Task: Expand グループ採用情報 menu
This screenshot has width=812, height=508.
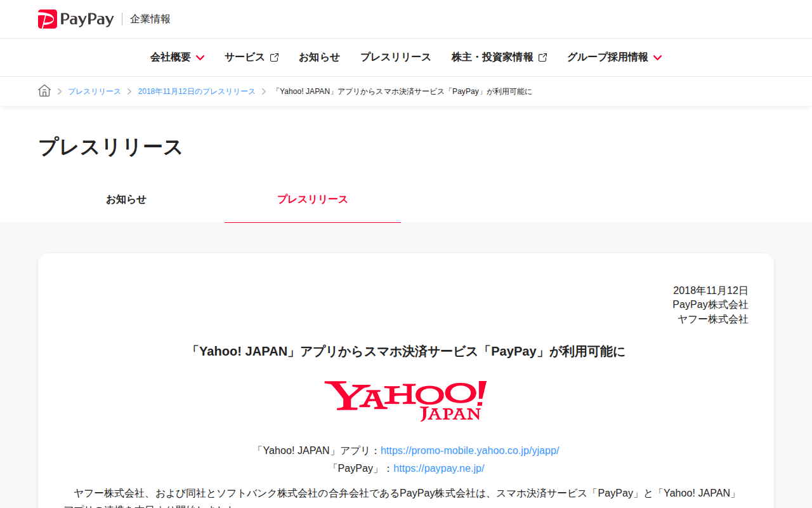Action: pyautogui.click(x=614, y=57)
